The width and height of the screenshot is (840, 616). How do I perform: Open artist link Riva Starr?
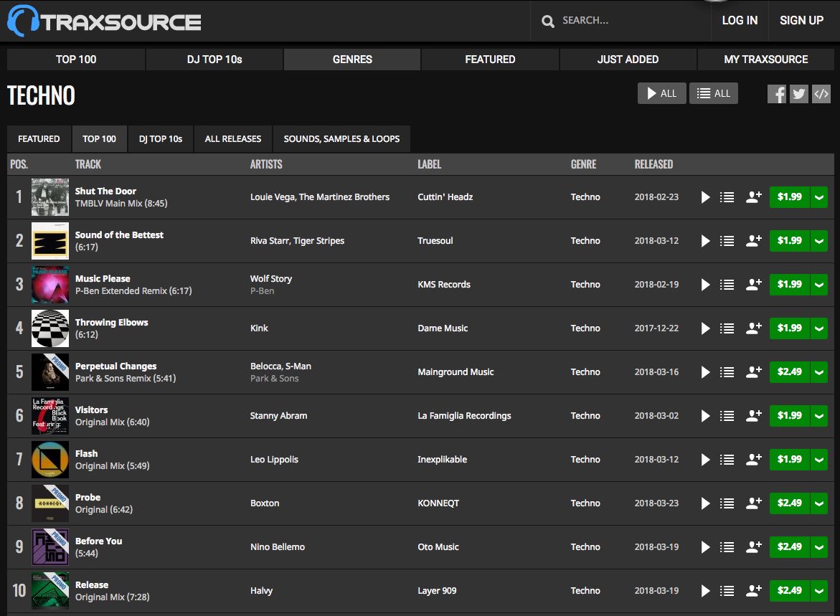coord(270,241)
